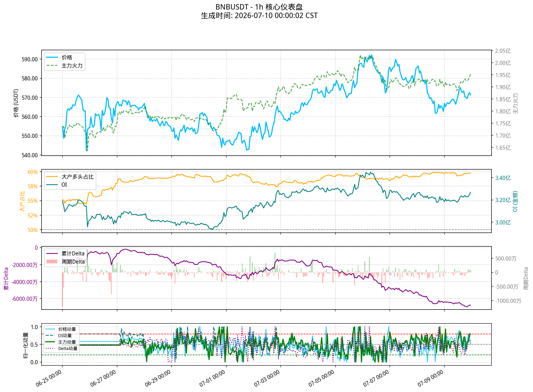Click the "1.65亿" tick label

coord(503,148)
